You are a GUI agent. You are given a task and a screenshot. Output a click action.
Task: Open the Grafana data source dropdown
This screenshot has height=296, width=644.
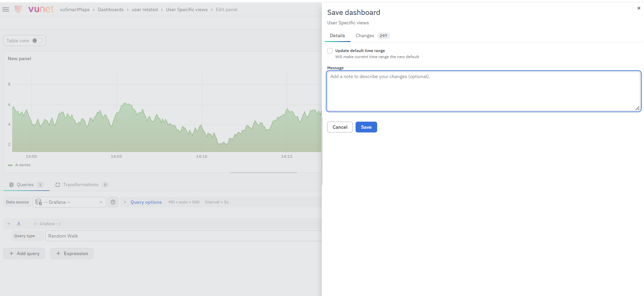[x=69, y=202]
